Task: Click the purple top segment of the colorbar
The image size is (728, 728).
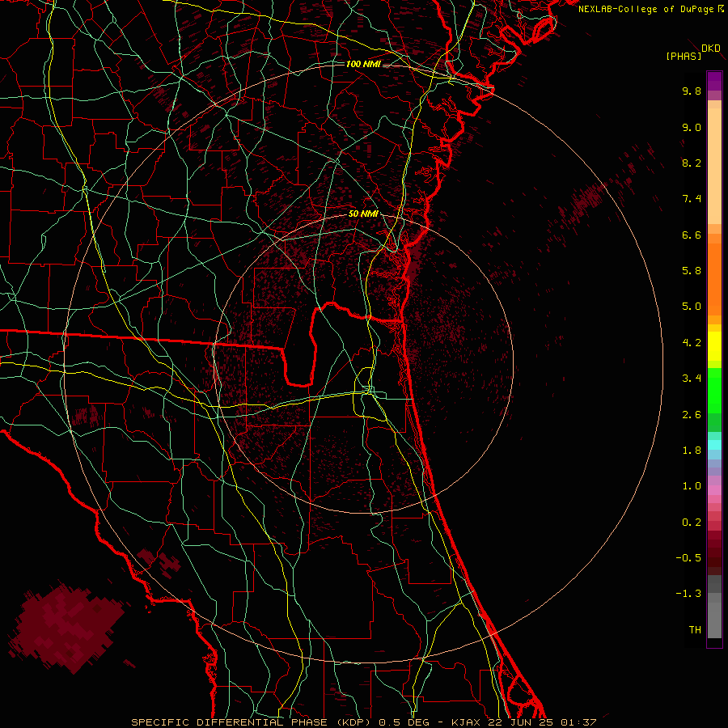Action: pos(714,81)
